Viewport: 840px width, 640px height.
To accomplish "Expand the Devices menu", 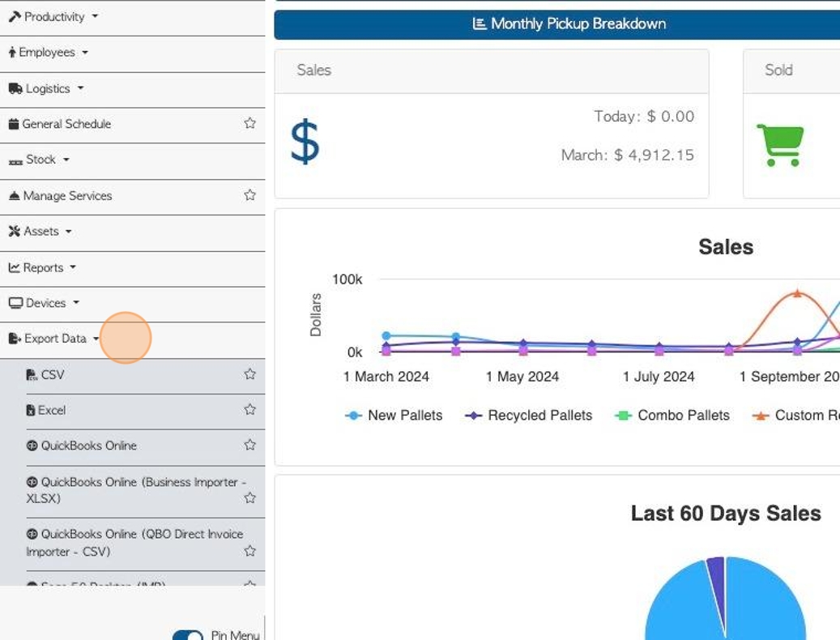I will pos(45,303).
